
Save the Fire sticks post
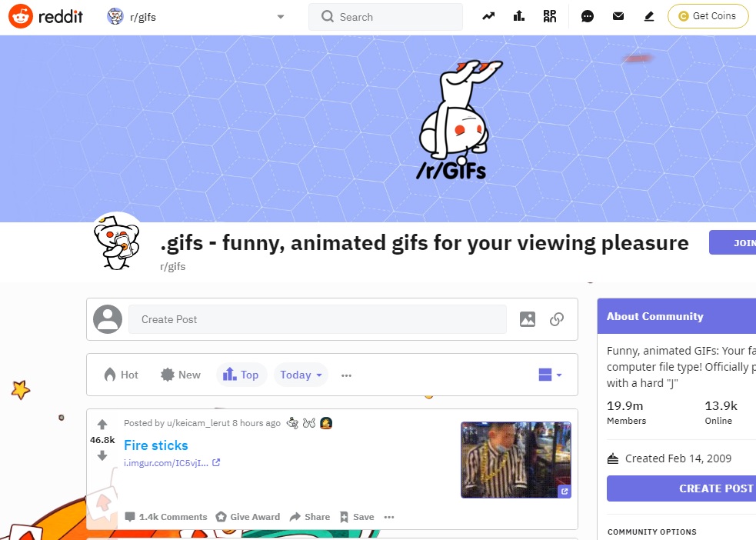coord(357,517)
